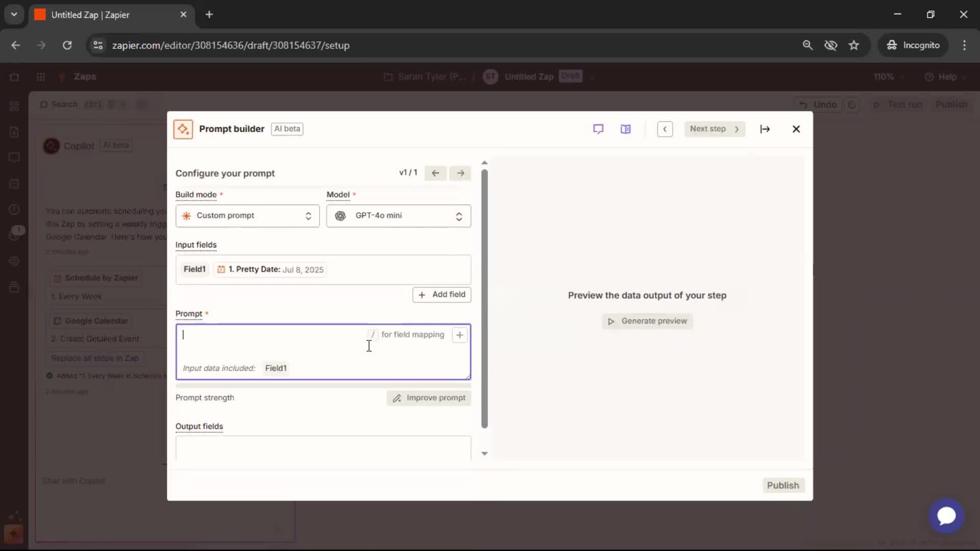
Task: Open the 110% zoom level dropdown
Action: click(x=889, y=77)
